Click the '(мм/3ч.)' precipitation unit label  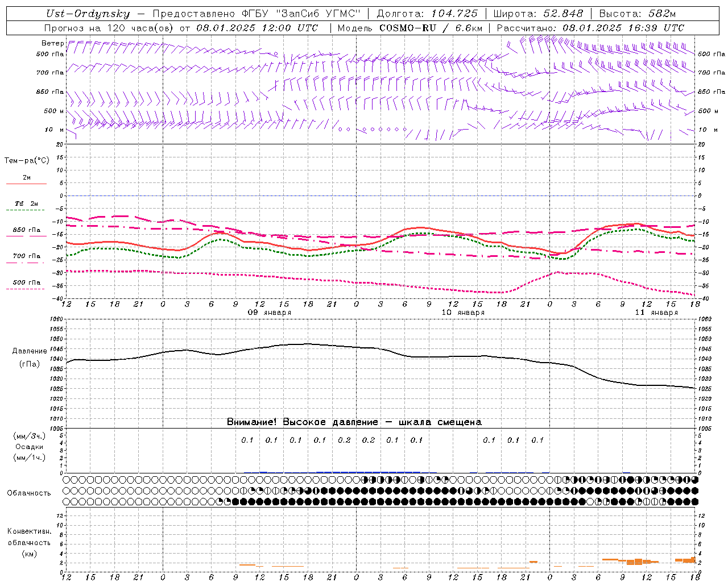coord(30,436)
